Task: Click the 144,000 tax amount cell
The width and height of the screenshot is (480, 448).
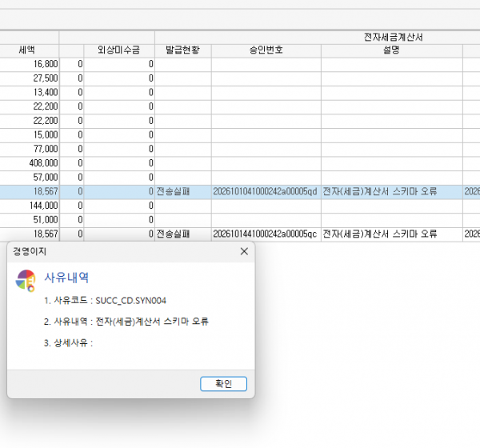Action: 30,206
